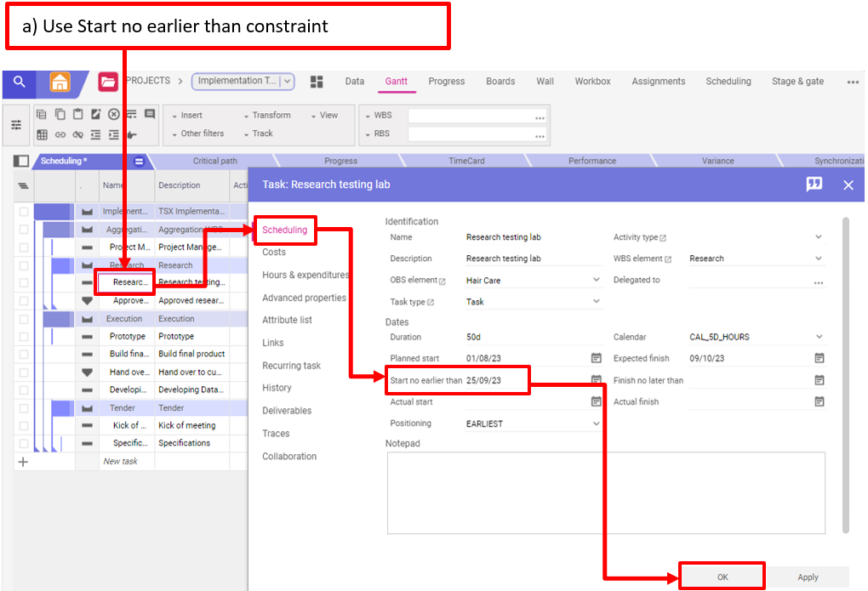Open calendar picker for Expected finish

819,359
